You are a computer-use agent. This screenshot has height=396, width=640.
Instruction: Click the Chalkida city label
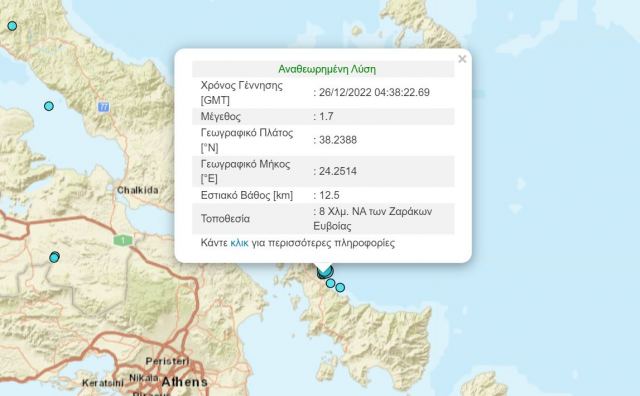138,190
